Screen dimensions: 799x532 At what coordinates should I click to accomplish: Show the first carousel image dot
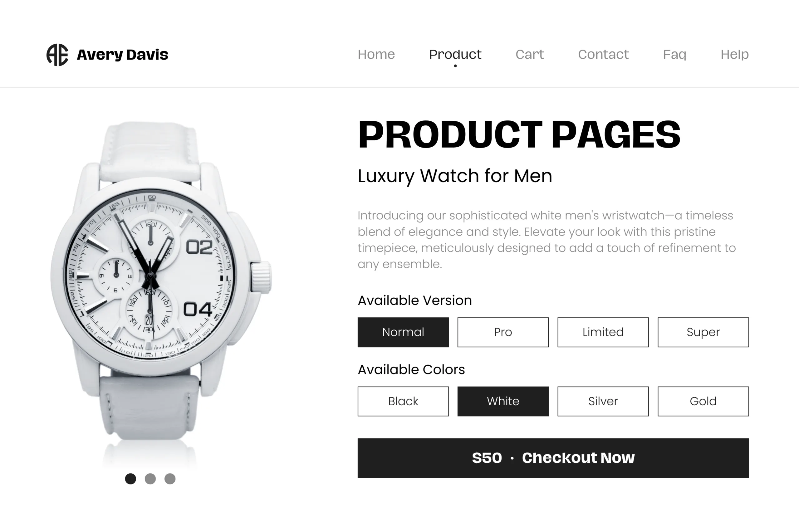[131, 479]
